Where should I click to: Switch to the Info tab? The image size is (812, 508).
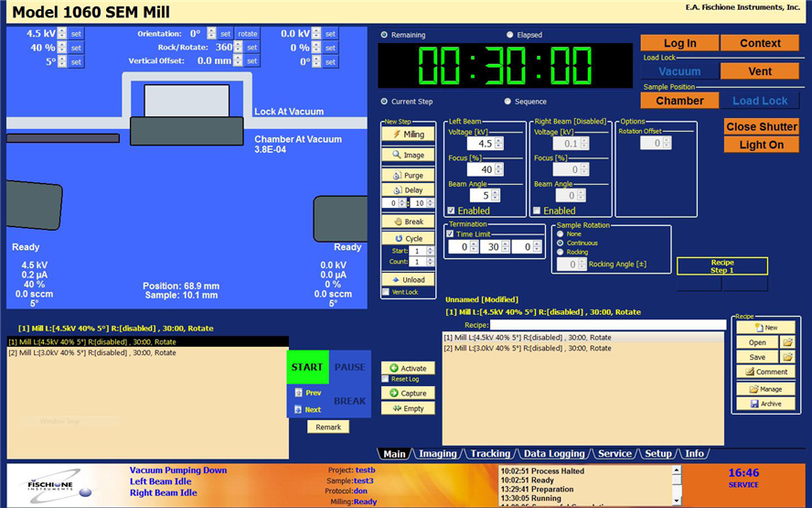[694, 454]
